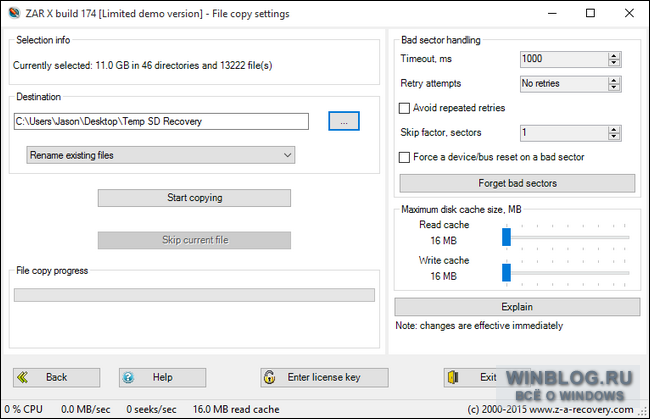Click the Explain button
This screenshot has height=419, width=650.
[x=517, y=307]
